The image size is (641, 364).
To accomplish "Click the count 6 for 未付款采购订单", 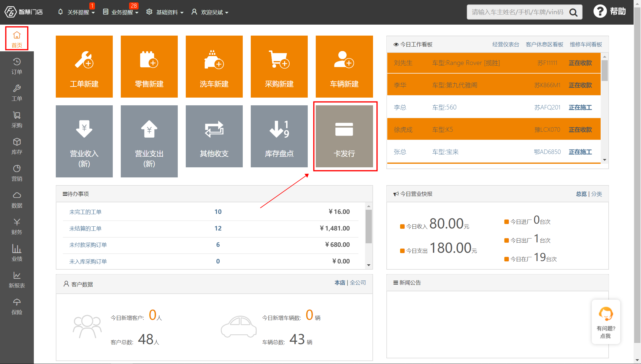I will click(218, 245).
